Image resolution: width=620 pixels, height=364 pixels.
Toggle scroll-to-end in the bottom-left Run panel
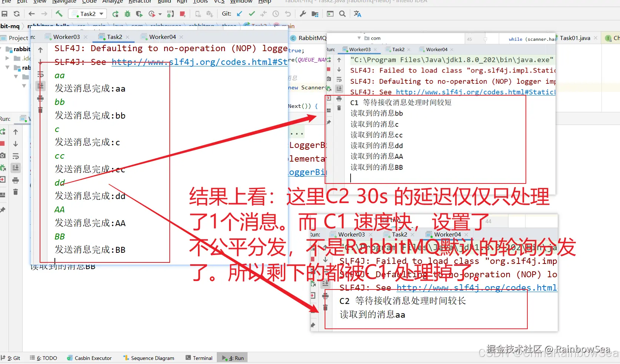16,168
